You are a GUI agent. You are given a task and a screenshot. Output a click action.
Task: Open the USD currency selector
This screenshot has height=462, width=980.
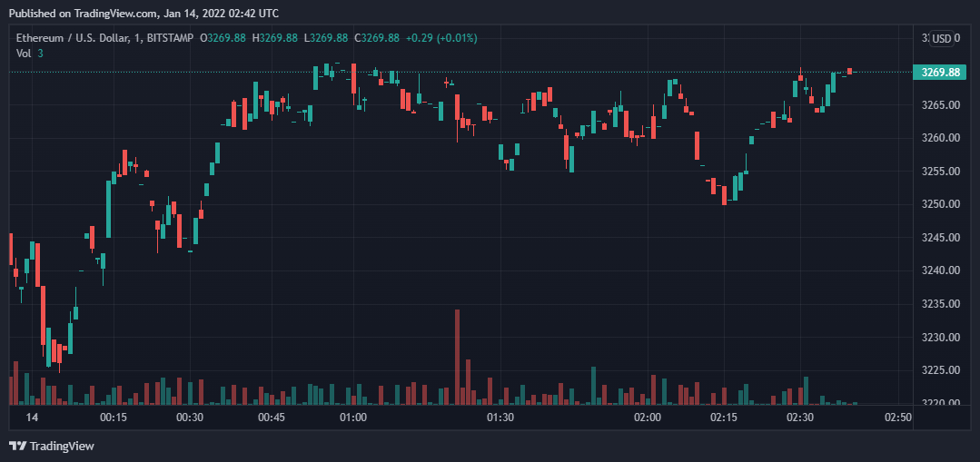(x=942, y=38)
